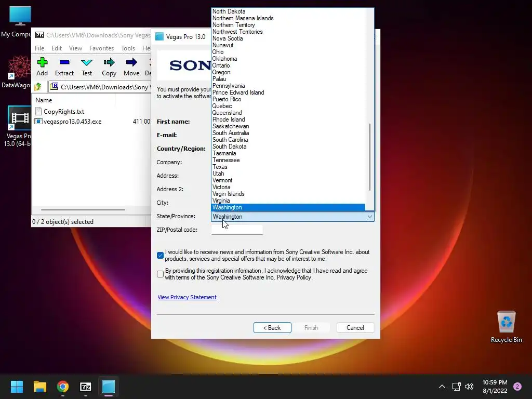Show hidden system tray icons
The height and width of the screenshot is (399, 532).
(442, 387)
